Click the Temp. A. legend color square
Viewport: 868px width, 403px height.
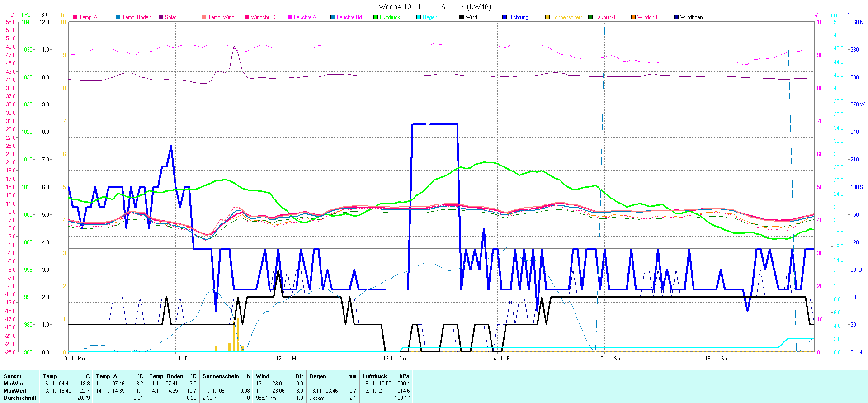click(75, 17)
